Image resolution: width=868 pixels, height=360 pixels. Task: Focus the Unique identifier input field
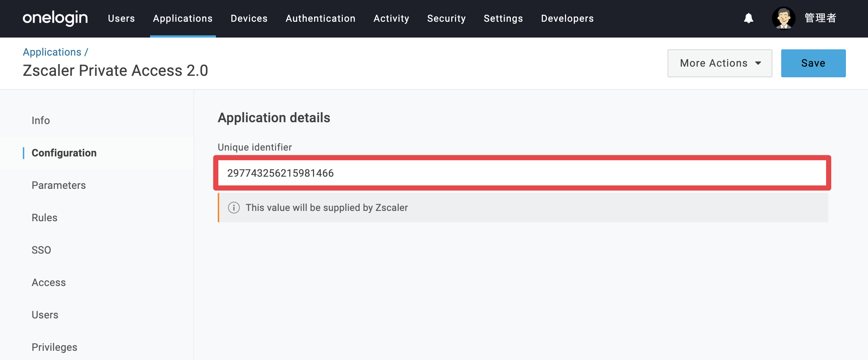point(522,173)
